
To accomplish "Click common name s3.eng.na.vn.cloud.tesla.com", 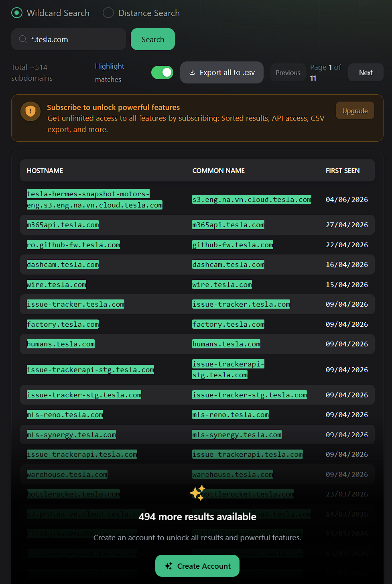I will tap(252, 199).
